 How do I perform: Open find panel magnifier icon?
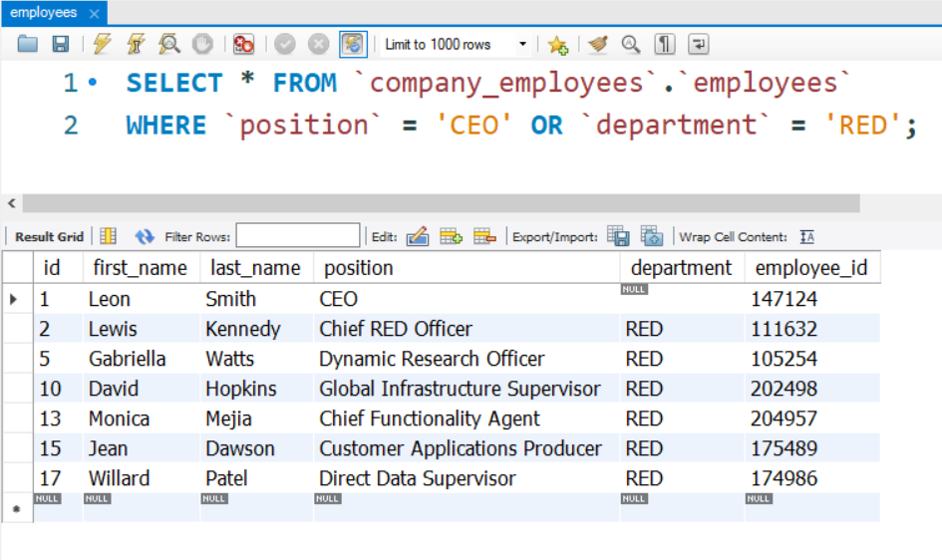(x=631, y=45)
